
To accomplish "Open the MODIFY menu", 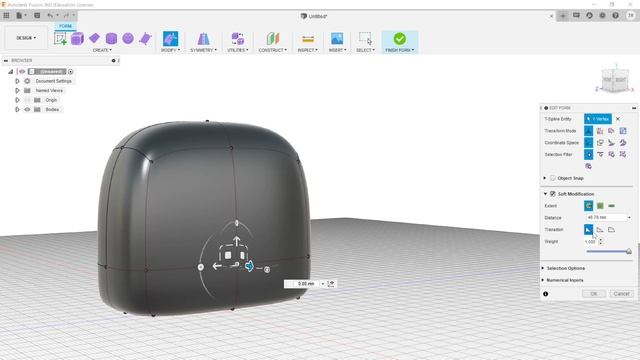I will tap(170, 50).
